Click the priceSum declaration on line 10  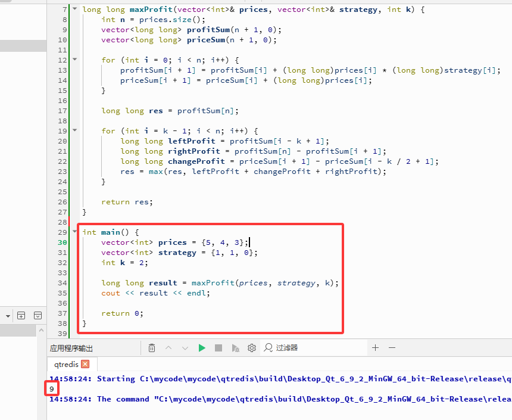[x=206, y=40]
